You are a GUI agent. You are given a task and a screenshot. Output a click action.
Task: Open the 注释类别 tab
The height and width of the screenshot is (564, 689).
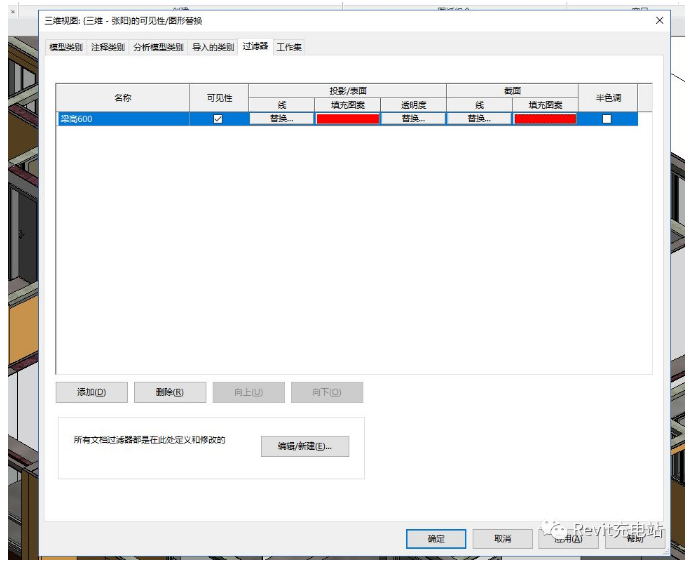108,47
